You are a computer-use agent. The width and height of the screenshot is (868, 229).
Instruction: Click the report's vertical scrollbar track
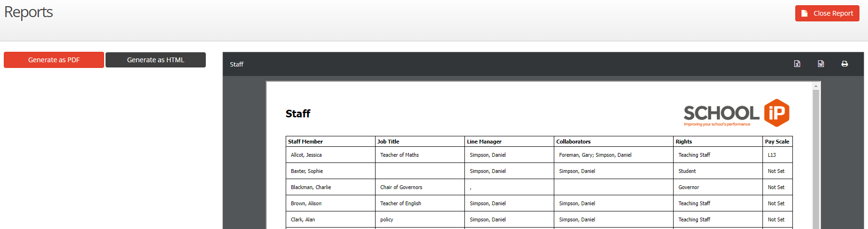click(x=816, y=157)
